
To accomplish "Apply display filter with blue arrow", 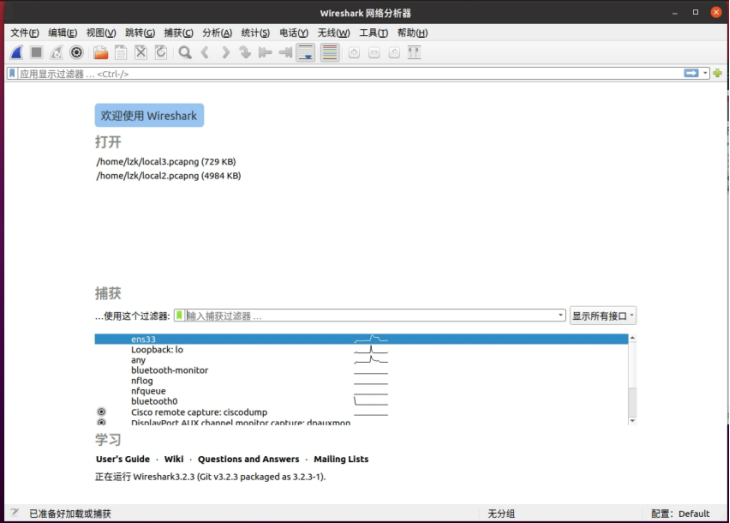I will 691,73.
